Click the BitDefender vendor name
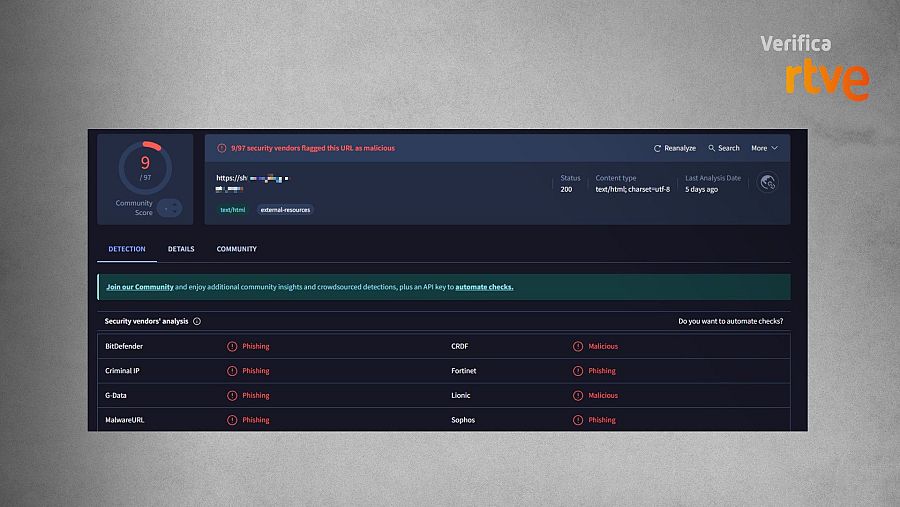The width and height of the screenshot is (900, 507). (x=124, y=346)
